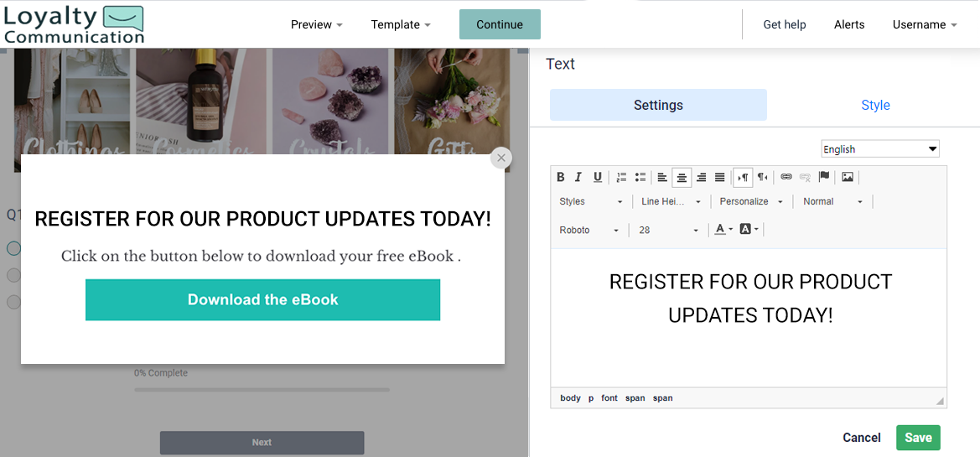Screen dimensions: 980x457
Task: Toggle bold formatting in text editor
Action: pos(561,177)
